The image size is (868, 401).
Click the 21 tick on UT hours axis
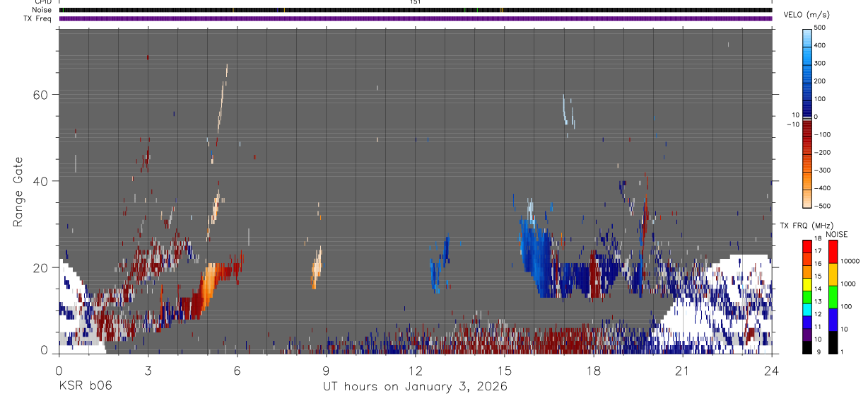[682, 370]
